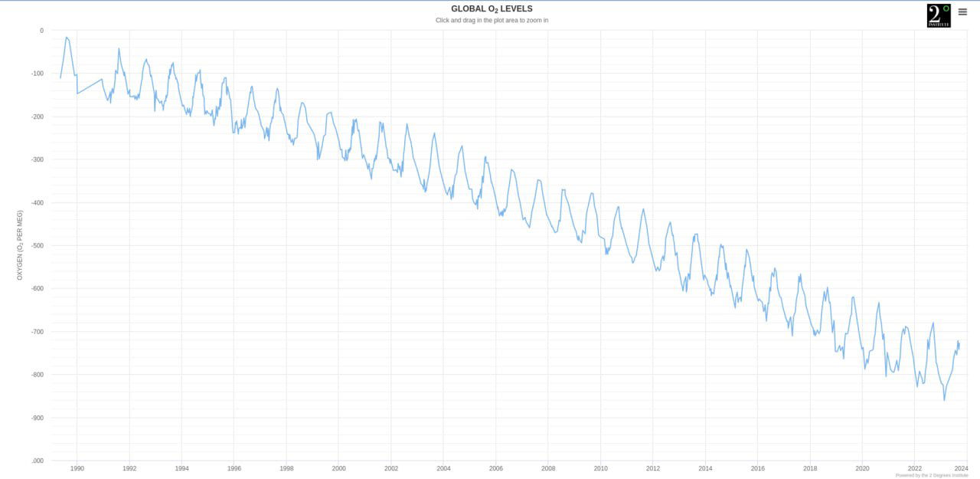Click the first data point starting the line
Screen dimensions: 980x479
[60, 78]
